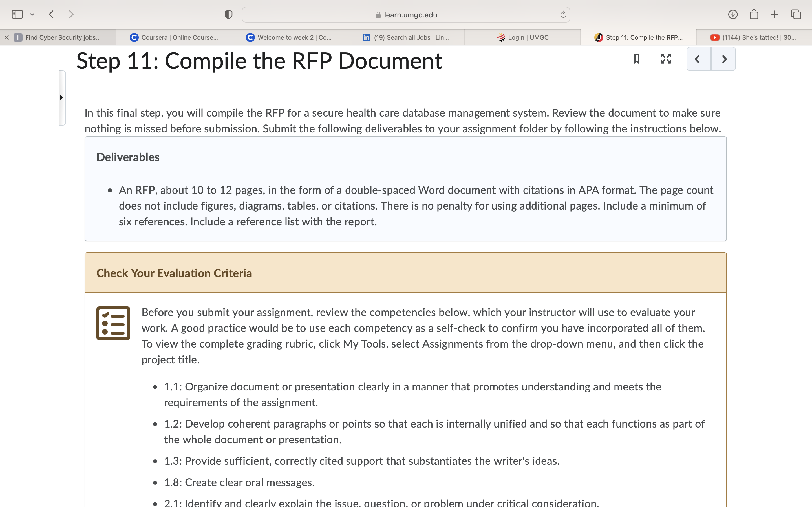812x507 pixels.
Task: Toggle the Safari sidebar
Action: click(x=17, y=14)
